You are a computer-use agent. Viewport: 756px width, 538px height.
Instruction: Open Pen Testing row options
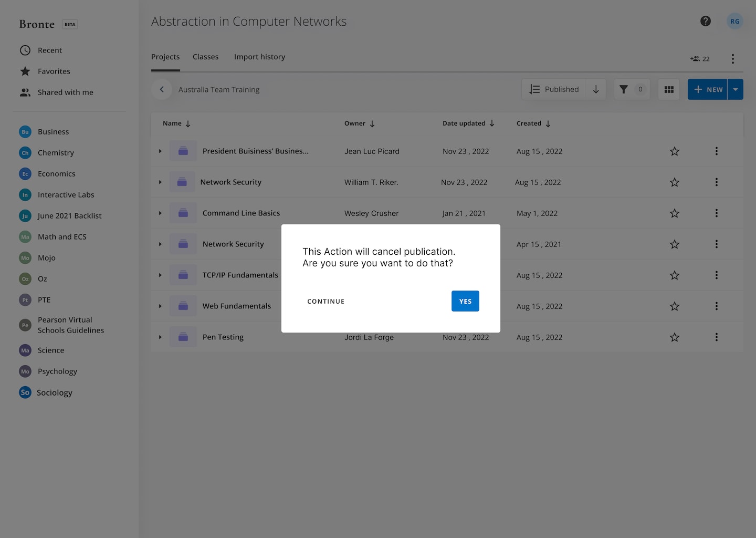[x=716, y=337]
